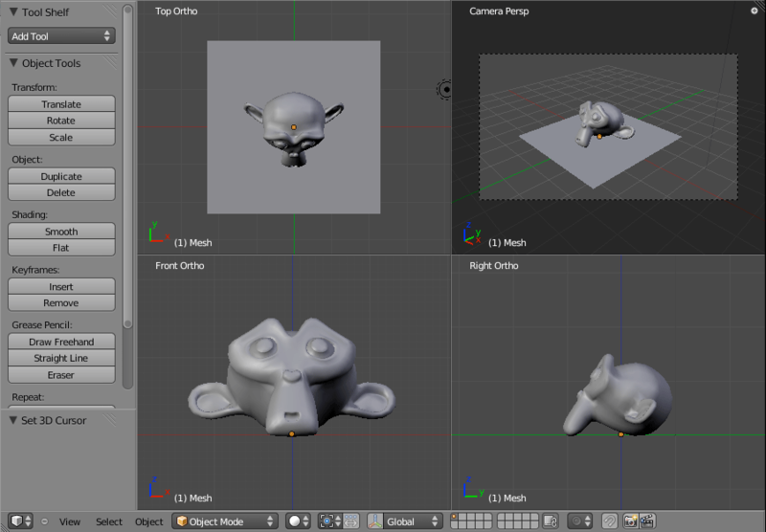Click Straight Line grease pencil button

click(x=61, y=358)
